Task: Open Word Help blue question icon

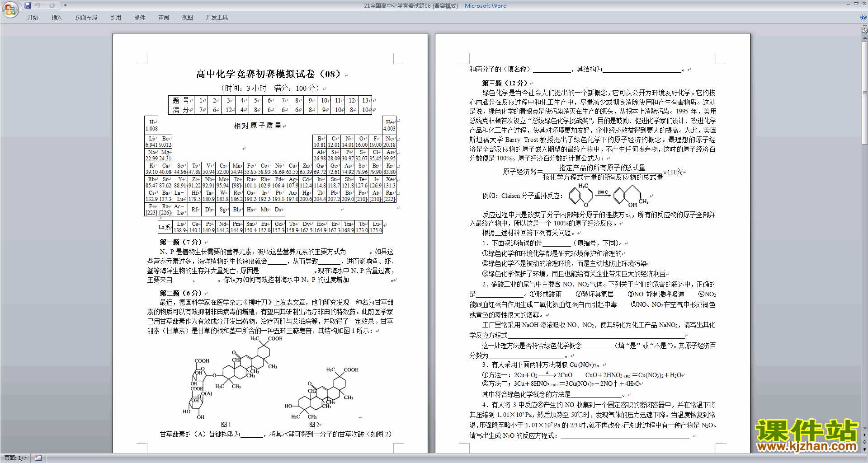Action: pyautogui.click(x=863, y=17)
